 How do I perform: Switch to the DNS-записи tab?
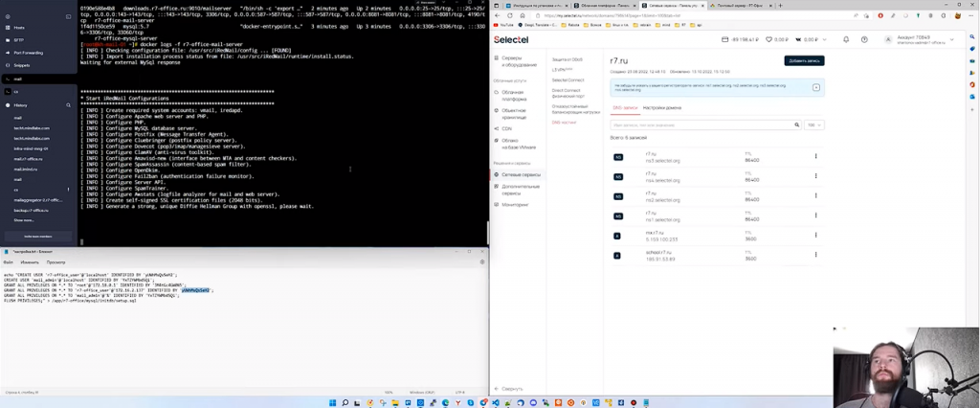pos(625,107)
